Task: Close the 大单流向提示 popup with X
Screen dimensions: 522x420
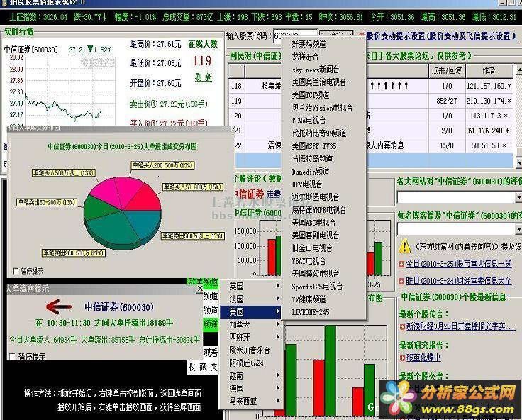Action: coord(199,289)
